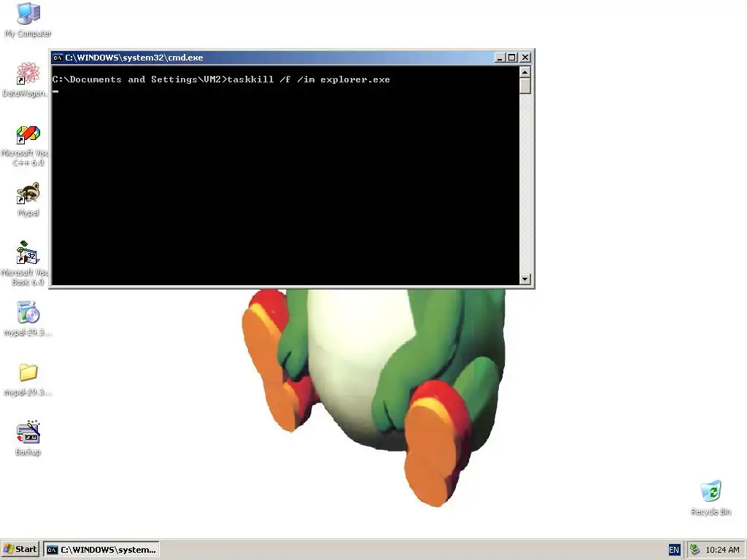The image size is (747, 560).
Task: Click the cmd.exe taskbar button
Action: click(101, 550)
